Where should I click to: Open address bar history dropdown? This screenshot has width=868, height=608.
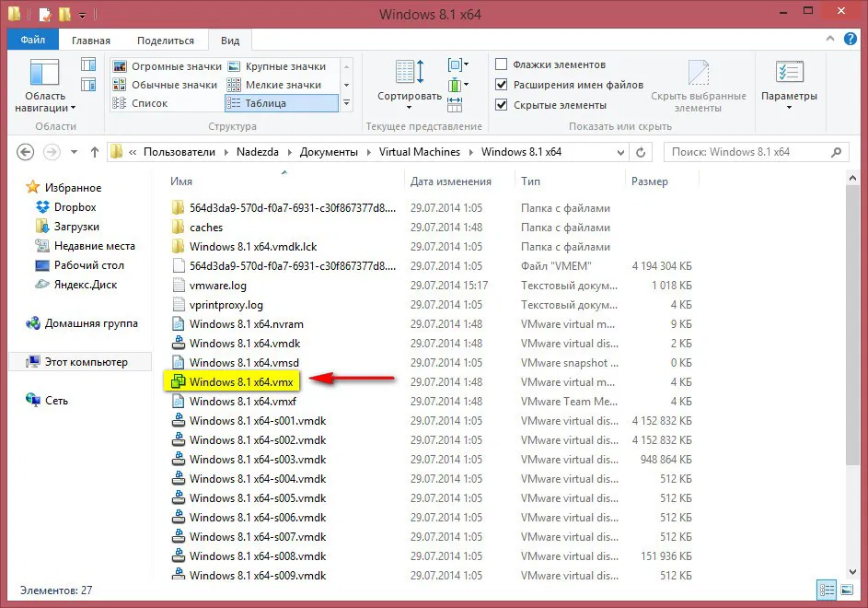click(620, 152)
